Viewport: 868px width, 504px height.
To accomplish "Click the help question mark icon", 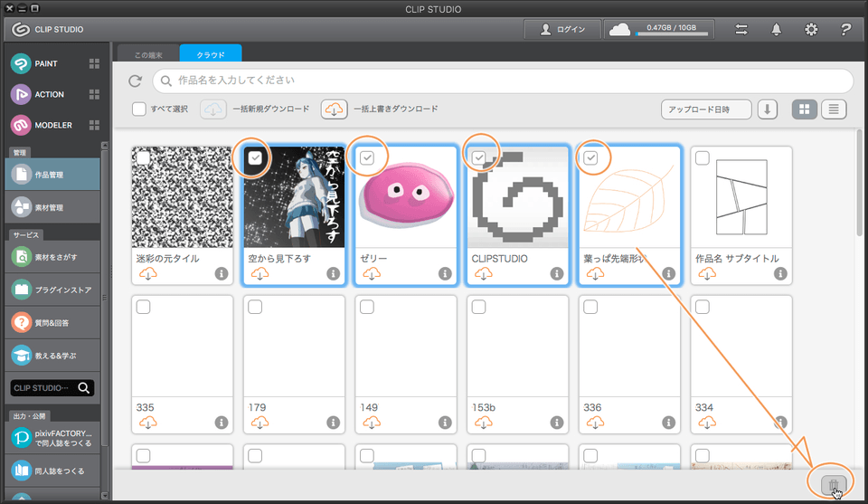I will (845, 30).
